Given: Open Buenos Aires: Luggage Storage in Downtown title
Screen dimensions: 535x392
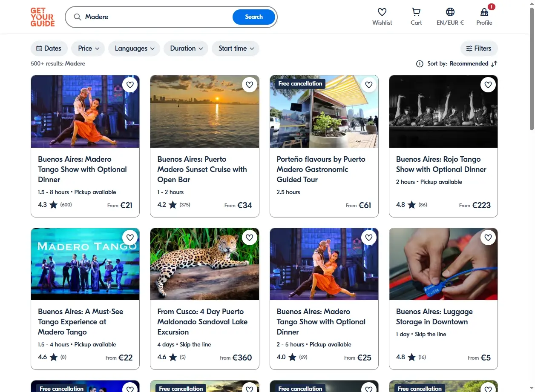Looking at the screenshot, I should click(434, 317).
